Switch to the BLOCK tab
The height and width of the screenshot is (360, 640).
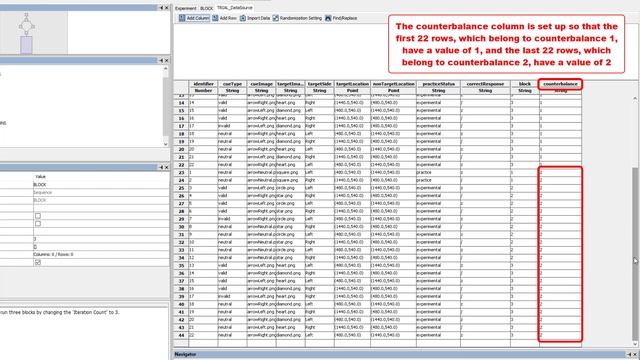pyautogui.click(x=207, y=8)
